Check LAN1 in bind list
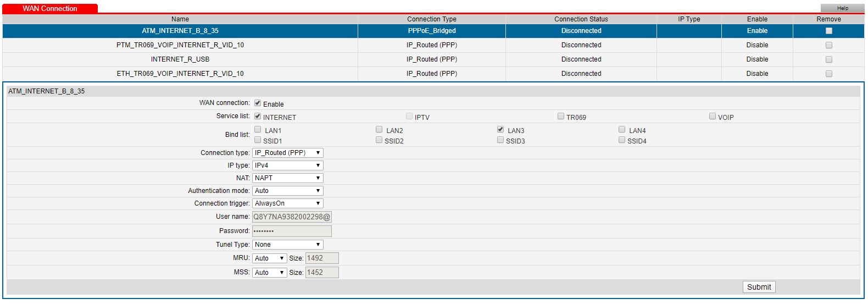868x304 pixels. click(x=258, y=129)
